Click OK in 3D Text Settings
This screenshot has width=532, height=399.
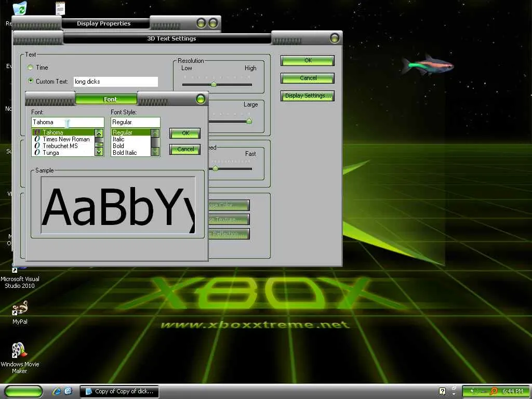[308, 60]
